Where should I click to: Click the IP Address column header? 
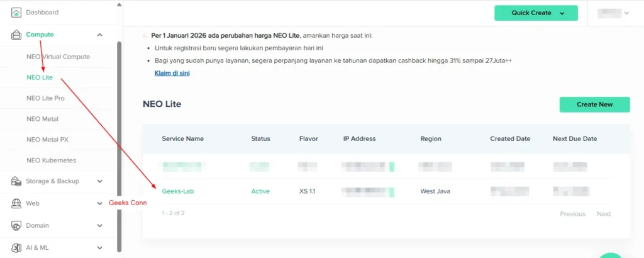(359, 139)
